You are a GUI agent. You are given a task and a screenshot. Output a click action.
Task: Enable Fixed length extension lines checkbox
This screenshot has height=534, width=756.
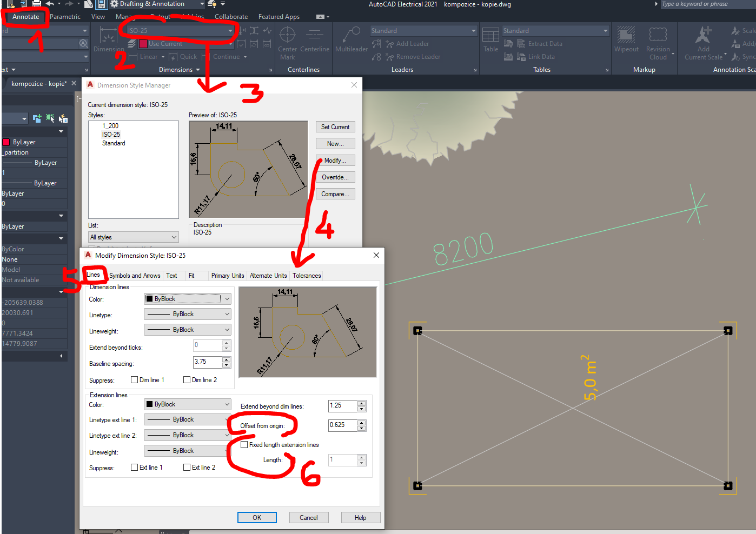pos(244,445)
